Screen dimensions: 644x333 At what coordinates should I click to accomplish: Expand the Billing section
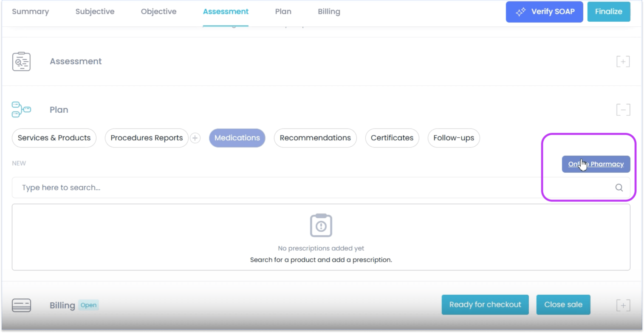pos(623,305)
